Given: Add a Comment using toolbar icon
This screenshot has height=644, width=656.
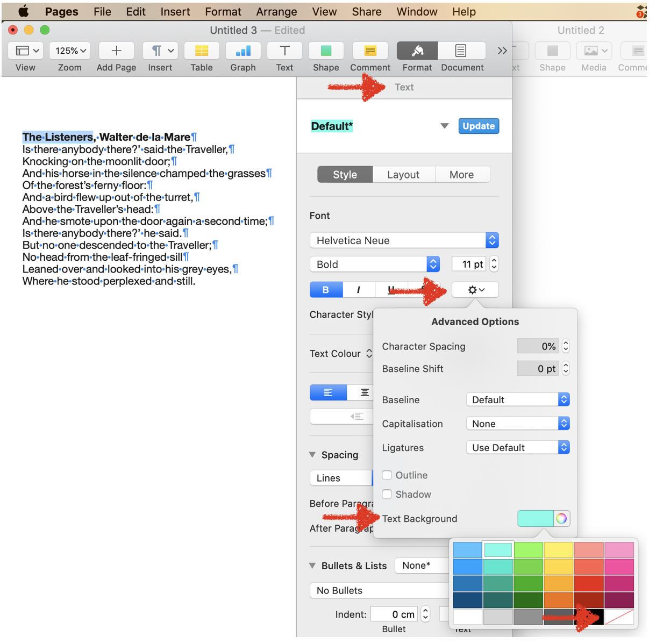Looking at the screenshot, I should pos(370,51).
